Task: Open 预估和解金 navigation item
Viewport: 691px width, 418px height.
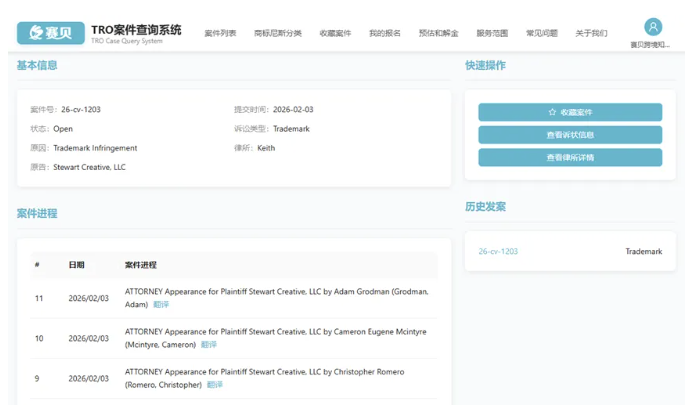Action: (x=438, y=34)
